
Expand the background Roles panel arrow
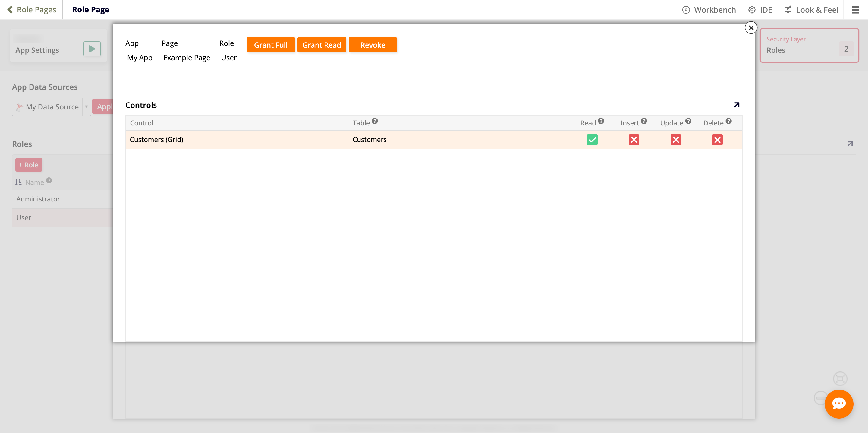(x=850, y=144)
